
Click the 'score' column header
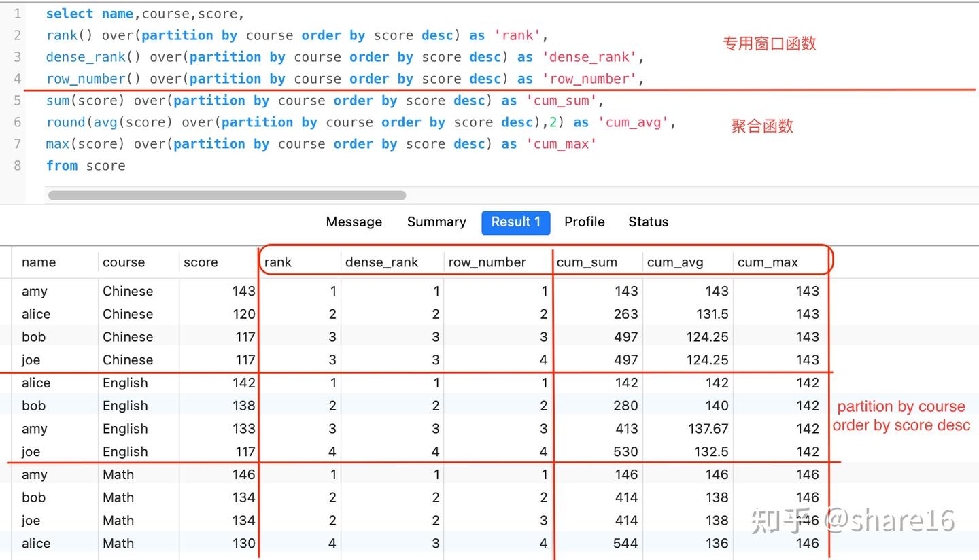(x=201, y=262)
